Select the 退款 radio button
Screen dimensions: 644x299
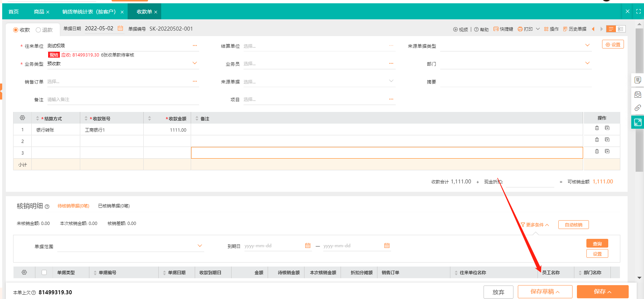38,30
